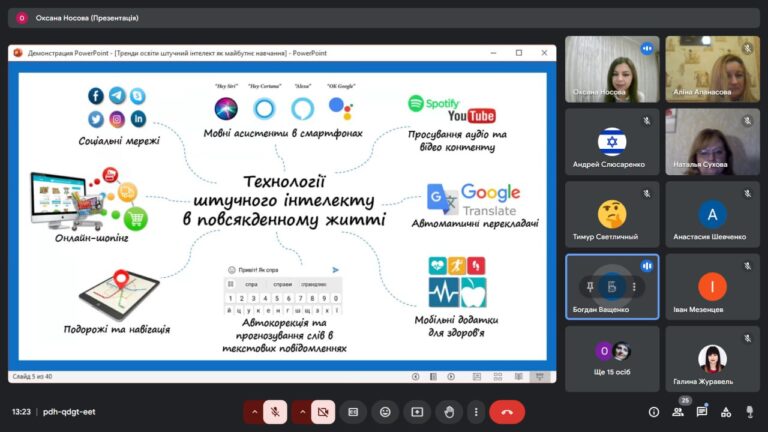Select Анастасия Шевченко participant tile
Screen dimensions: 768x432
(x=712, y=214)
